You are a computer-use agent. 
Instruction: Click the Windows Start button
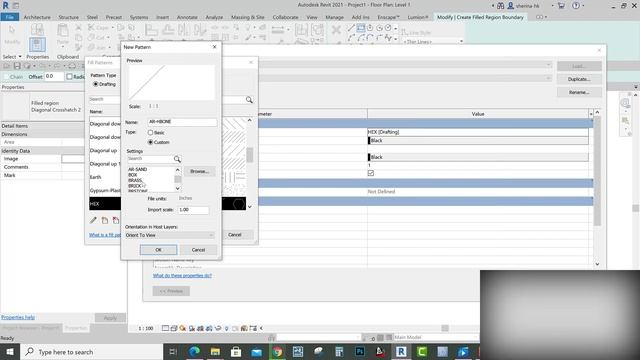click(10, 351)
